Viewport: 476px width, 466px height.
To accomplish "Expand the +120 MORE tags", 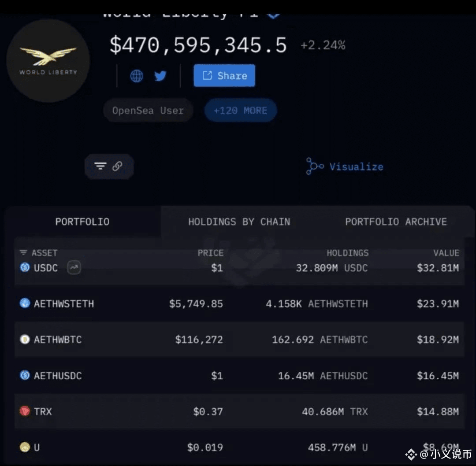I will pyautogui.click(x=241, y=111).
